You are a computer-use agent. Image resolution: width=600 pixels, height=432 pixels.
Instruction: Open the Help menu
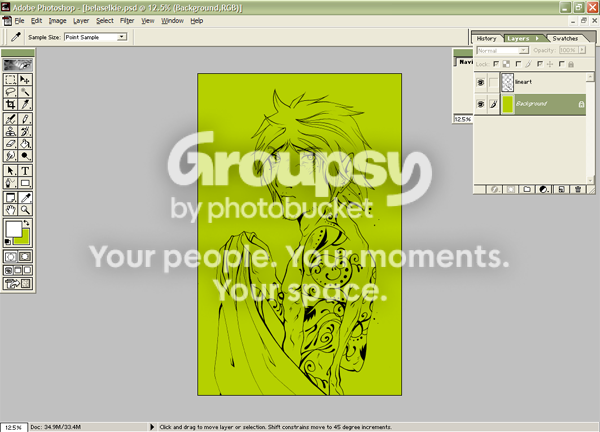pyautogui.click(x=197, y=21)
